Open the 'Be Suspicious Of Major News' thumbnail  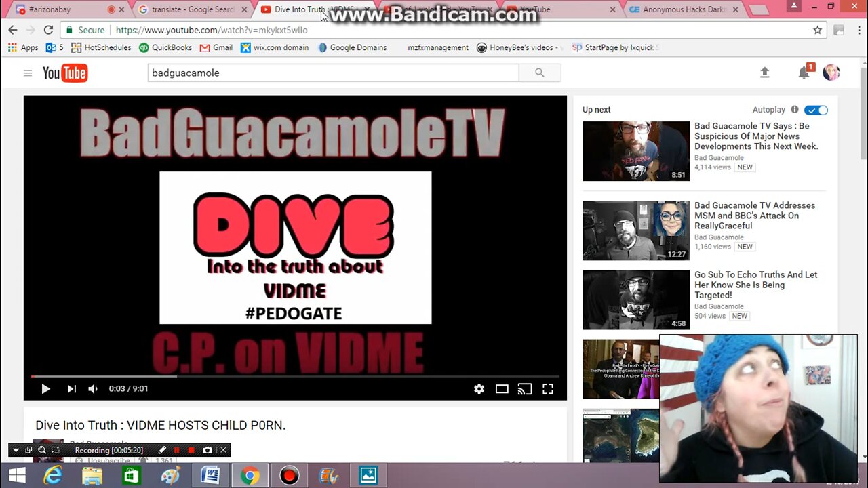click(x=636, y=151)
